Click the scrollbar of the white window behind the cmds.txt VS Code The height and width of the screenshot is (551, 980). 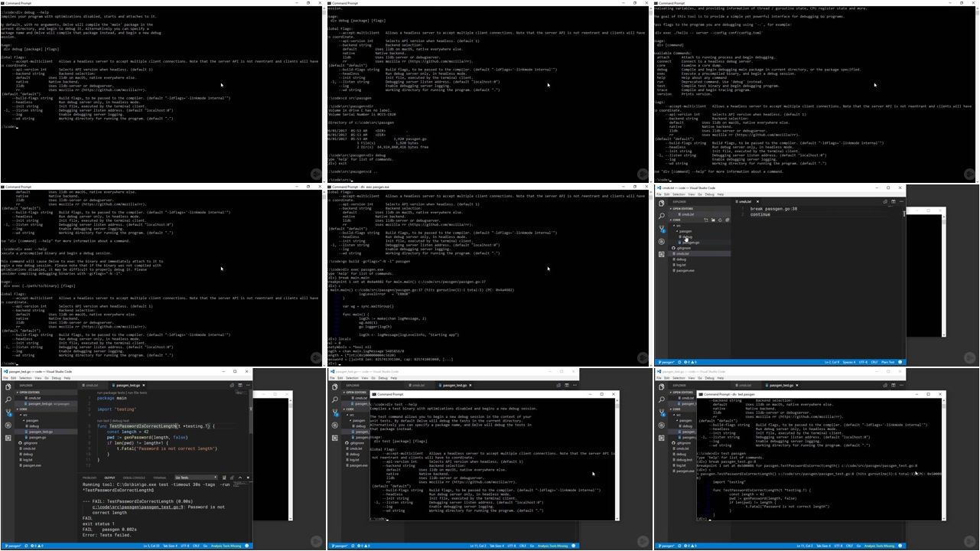click(x=944, y=275)
